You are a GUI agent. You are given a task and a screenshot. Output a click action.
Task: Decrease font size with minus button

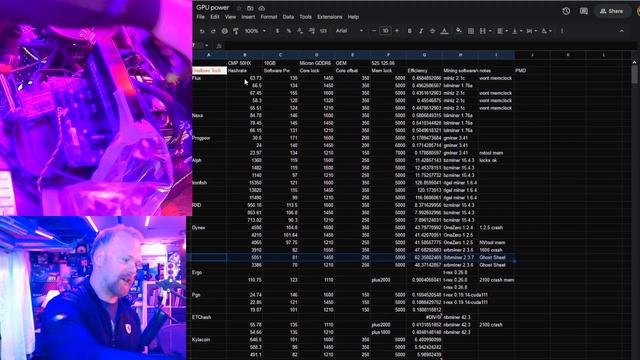click(374, 31)
